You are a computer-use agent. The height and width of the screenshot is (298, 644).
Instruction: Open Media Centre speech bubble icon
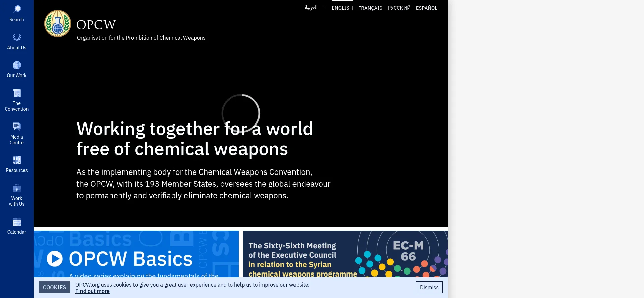click(17, 127)
